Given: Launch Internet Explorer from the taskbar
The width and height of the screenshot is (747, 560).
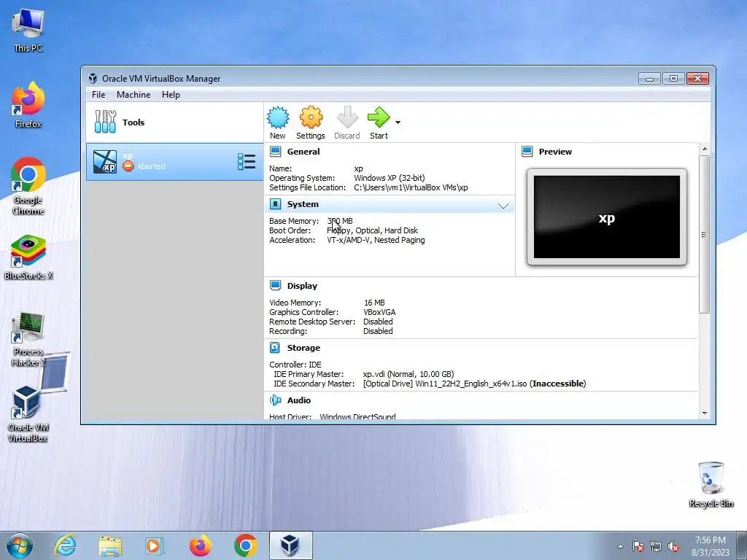Looking at the screenshot, I should pos(65,545).
